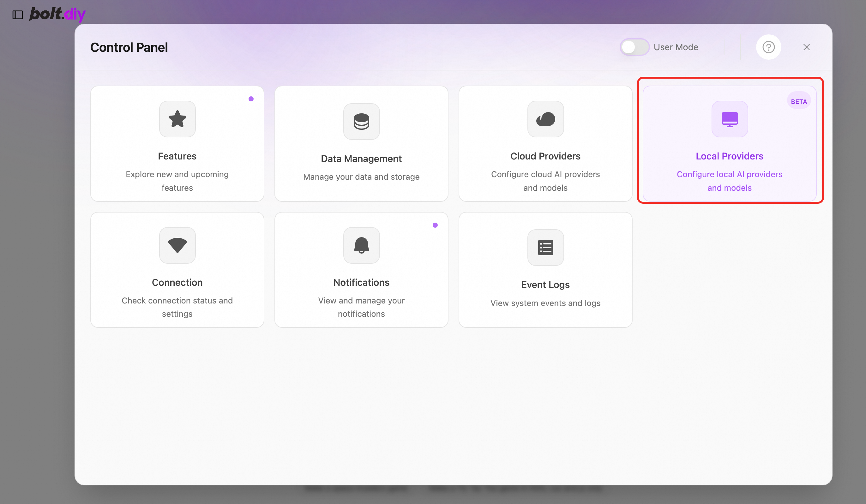The height and width of the screenshot is (504, 866).
Task: Click purple dot on Notifications card
Action: pos(435,225)
